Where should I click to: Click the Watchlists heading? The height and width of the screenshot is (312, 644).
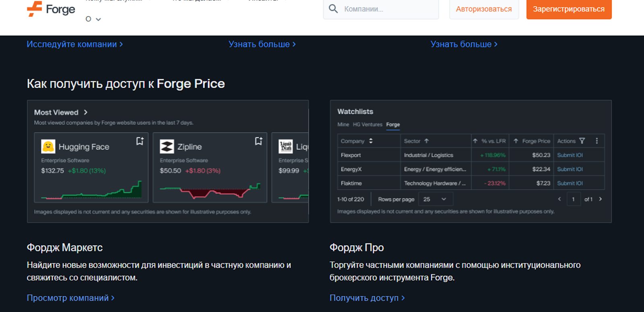[355, 112]
